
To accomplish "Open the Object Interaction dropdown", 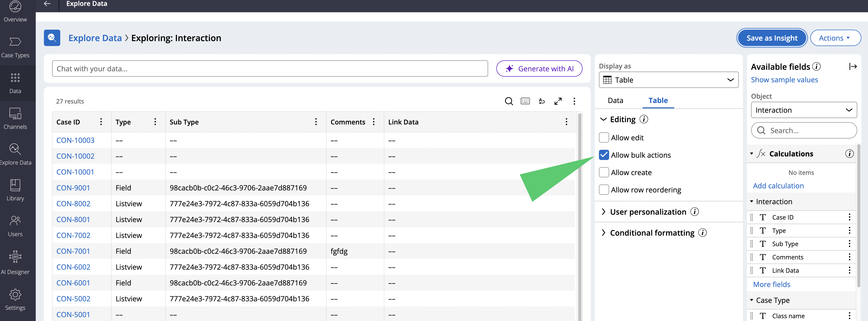I will tap(804, 110).
